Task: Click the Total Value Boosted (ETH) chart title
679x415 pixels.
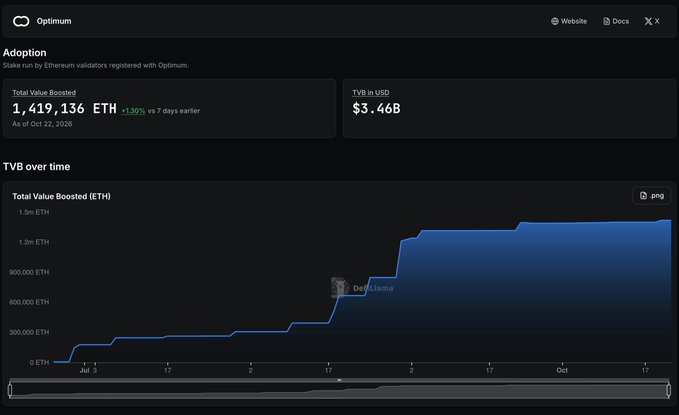Action: coord(61,196)
